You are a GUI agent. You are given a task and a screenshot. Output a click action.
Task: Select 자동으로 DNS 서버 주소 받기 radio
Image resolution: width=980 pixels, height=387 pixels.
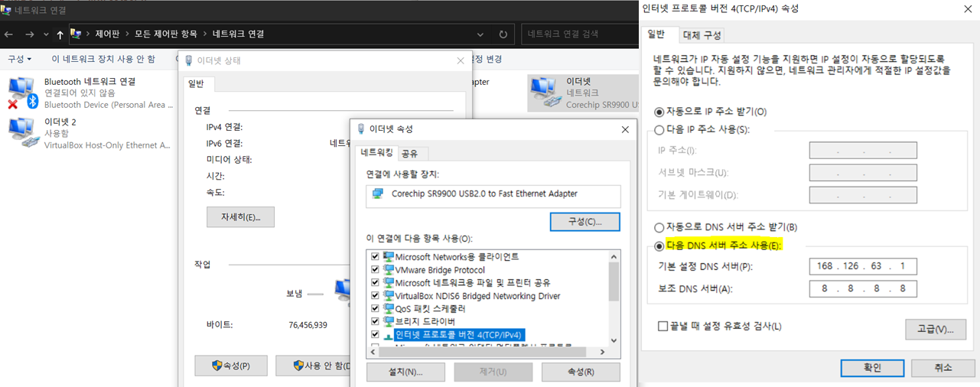(659, 228)
